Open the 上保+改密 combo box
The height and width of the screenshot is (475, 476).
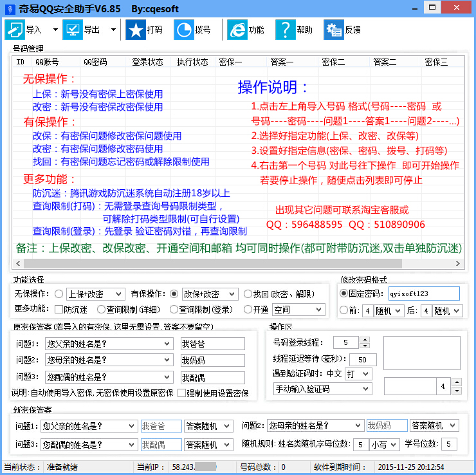[95, 294]
